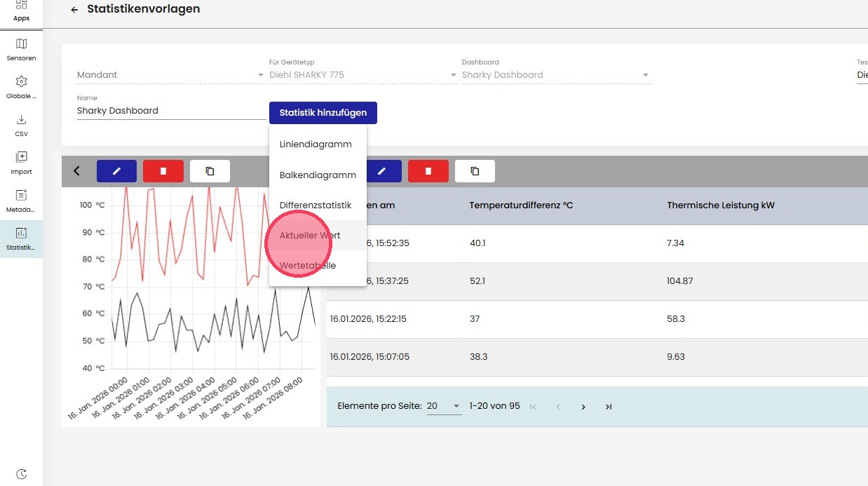Delete the line chart via red trash button
The height and width of the screenshot is (486, 868).
tap(163, 171)
